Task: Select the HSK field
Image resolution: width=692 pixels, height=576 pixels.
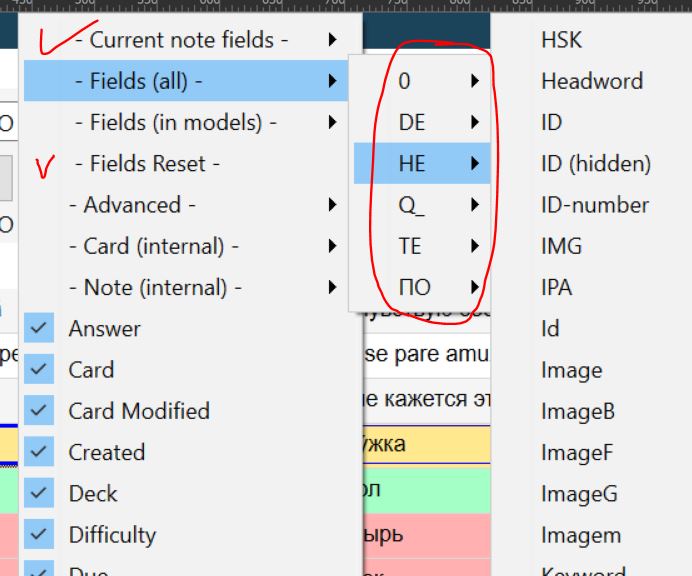Action: tap(561, 40)
